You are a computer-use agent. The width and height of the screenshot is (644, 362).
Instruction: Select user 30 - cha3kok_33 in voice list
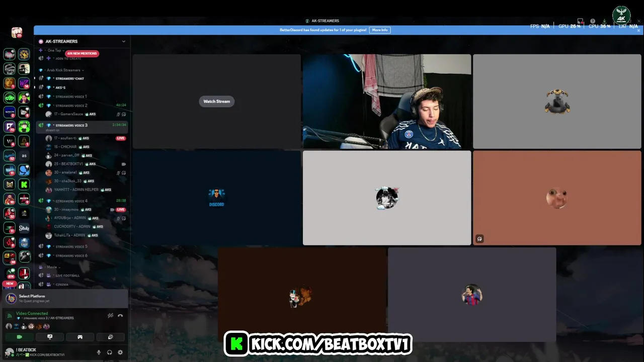point(86,181)
